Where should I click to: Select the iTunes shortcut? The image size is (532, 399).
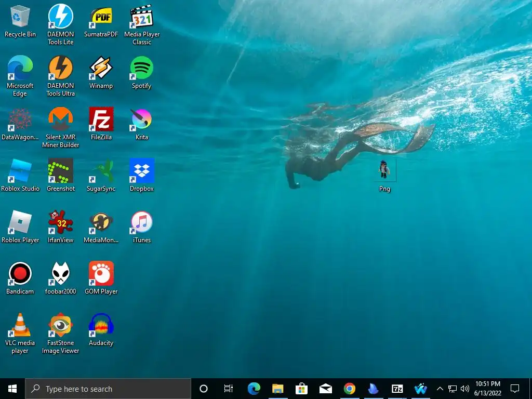(142, 227)
